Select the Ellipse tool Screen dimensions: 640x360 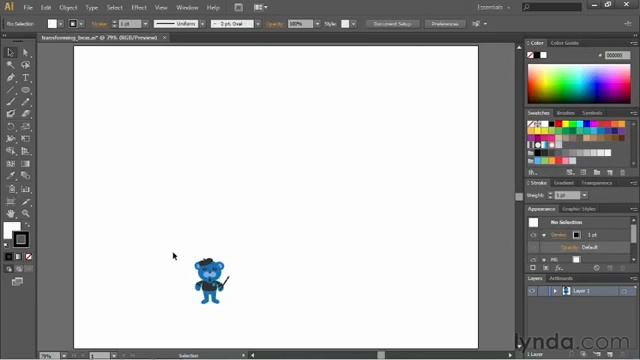click(x=25, y=90)
